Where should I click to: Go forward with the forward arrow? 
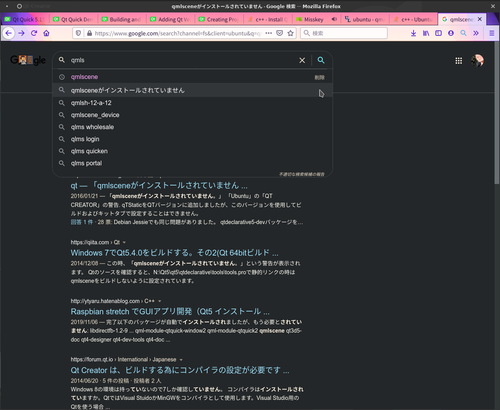coord(21,33)
